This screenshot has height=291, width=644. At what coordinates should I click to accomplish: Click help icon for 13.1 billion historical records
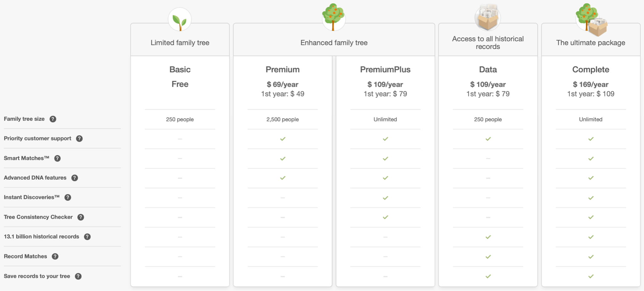coord(87,237)
